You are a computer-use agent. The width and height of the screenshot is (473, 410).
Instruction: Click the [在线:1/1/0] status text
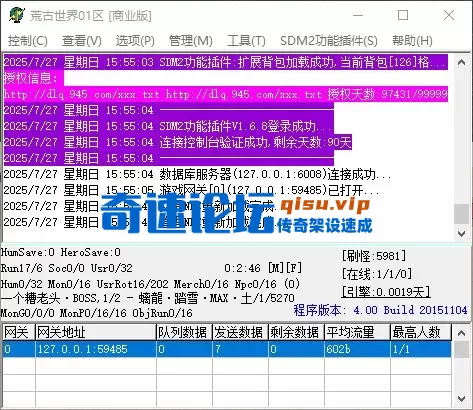pos(377,274)
